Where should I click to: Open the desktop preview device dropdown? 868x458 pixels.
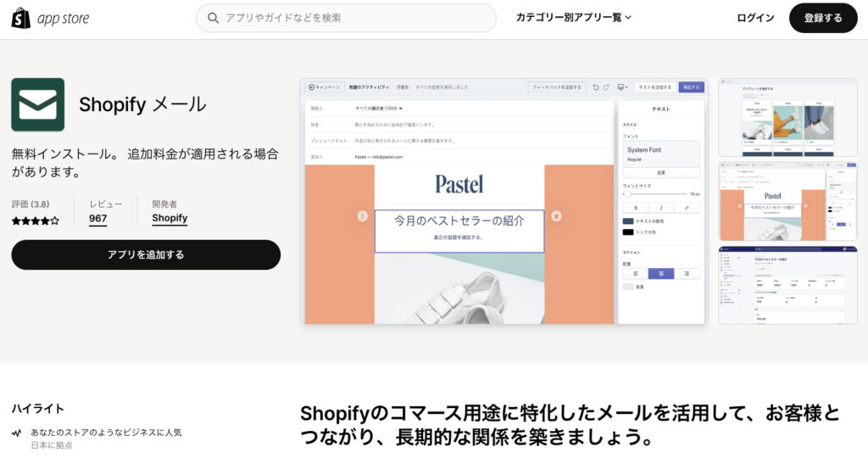[x=623, y=87]
